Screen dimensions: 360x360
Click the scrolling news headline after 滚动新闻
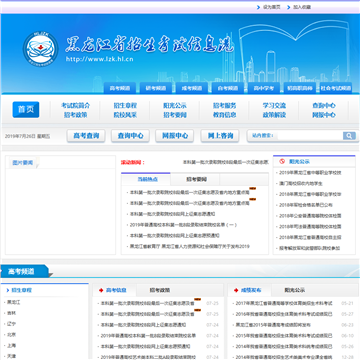pyautogui.click(x=225, y=162)
